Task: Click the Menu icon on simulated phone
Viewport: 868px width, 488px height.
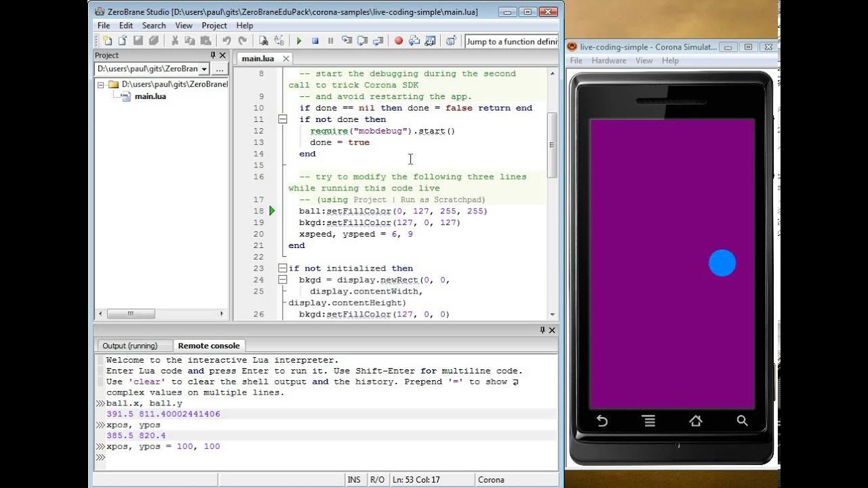Action: (649, 421)
